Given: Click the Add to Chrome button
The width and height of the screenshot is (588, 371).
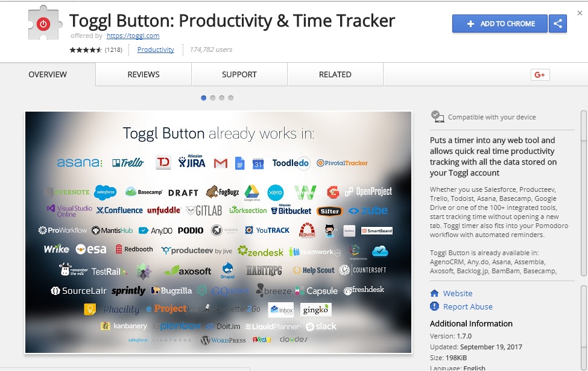Looking at the screenshot, I should tap(500, 24).
